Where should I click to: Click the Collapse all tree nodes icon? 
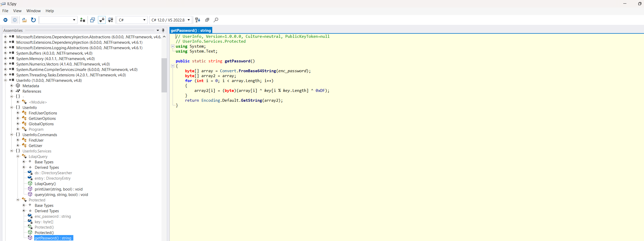(x=207, y=20)
